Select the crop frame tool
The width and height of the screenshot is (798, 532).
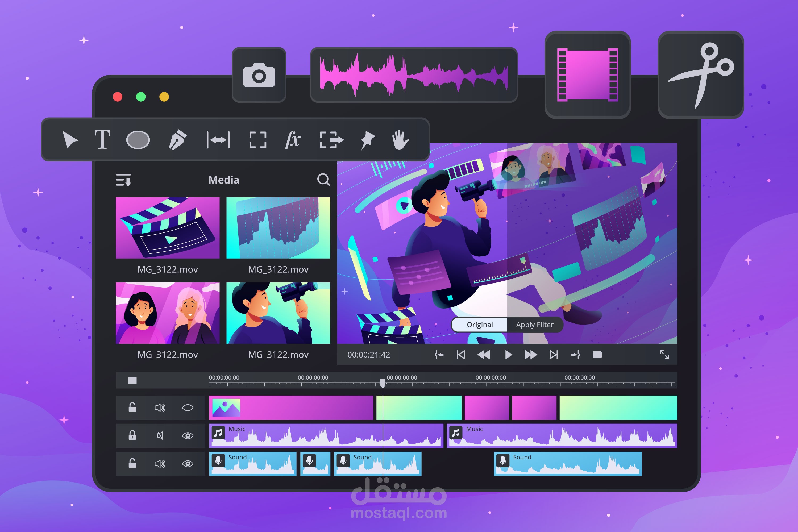[258, 140]
